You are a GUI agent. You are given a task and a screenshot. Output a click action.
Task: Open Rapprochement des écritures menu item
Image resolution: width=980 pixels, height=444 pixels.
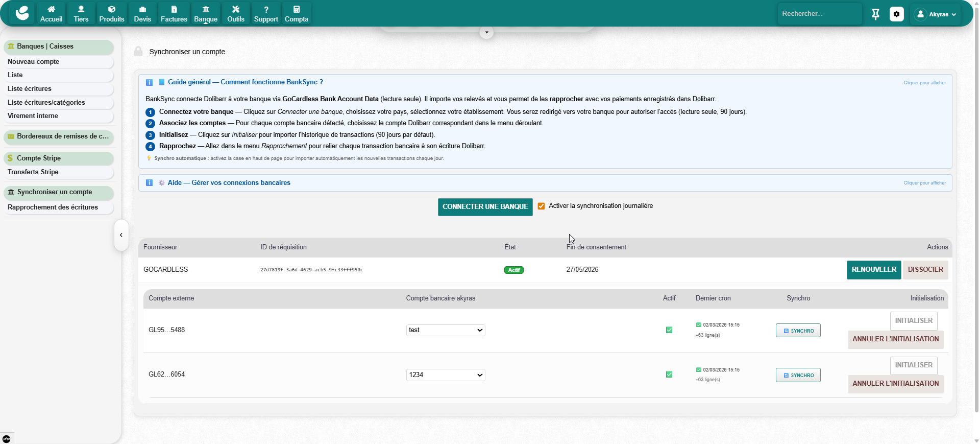click(x=53, y=207)
